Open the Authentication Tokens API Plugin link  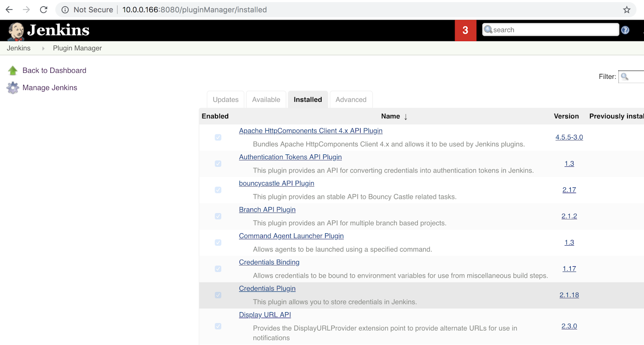click(290, 157)
